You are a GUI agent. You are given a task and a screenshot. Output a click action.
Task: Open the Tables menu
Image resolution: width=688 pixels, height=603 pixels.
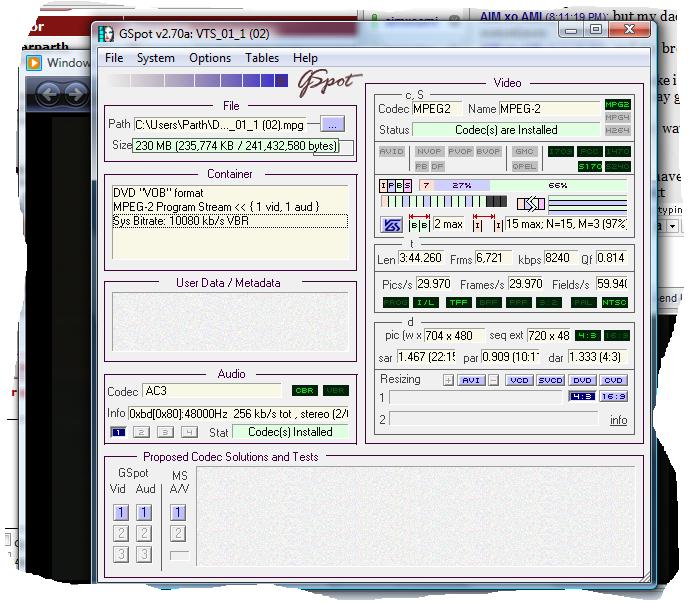pos(262,58)
